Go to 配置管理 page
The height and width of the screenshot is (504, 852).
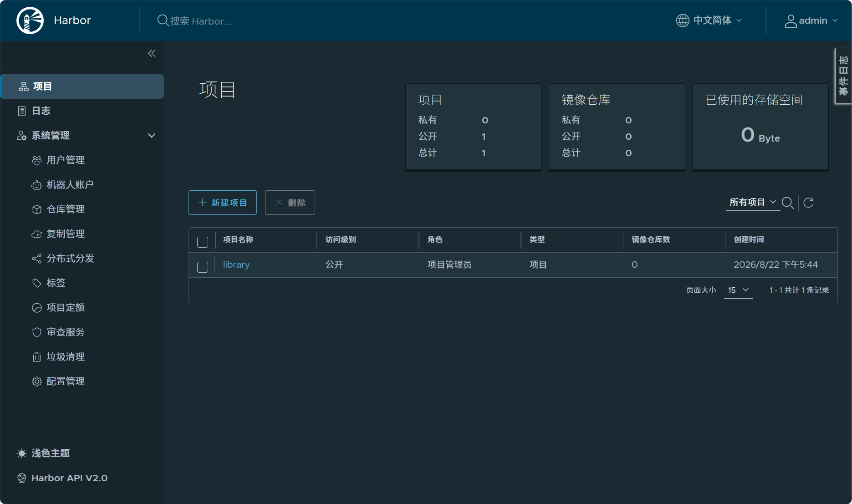click(66, 382)
